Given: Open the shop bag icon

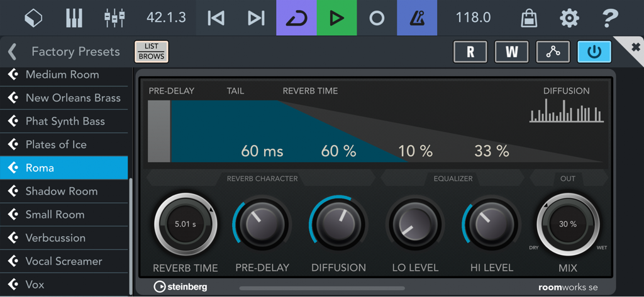Looking at the screenshot, I should (529, 18).
